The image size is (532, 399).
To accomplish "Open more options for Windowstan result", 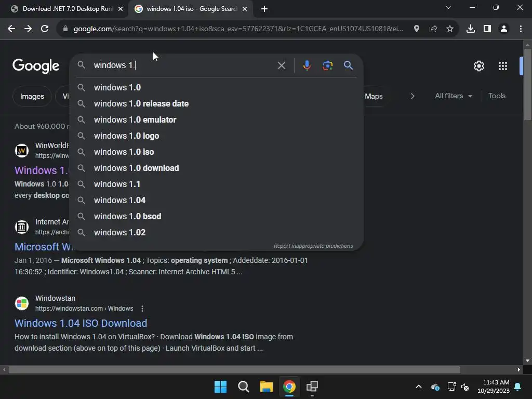I will [142, 309].
